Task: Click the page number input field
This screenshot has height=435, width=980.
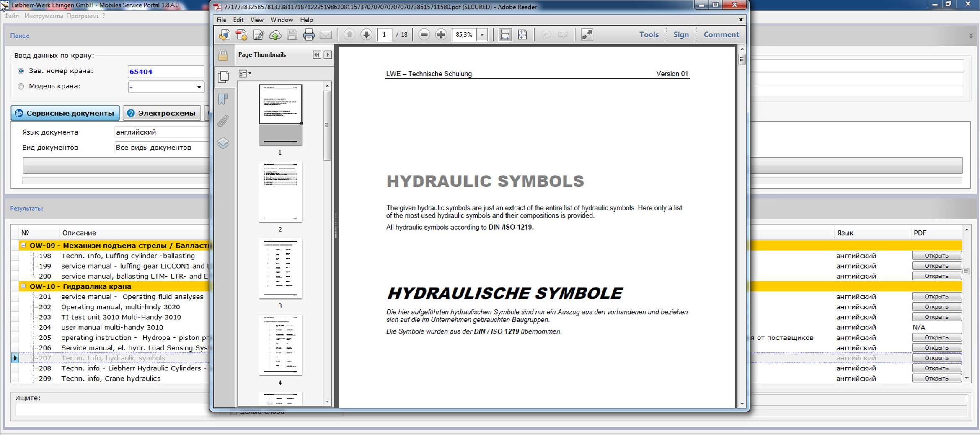Action: pyautogui.click(x=384, y=35)
